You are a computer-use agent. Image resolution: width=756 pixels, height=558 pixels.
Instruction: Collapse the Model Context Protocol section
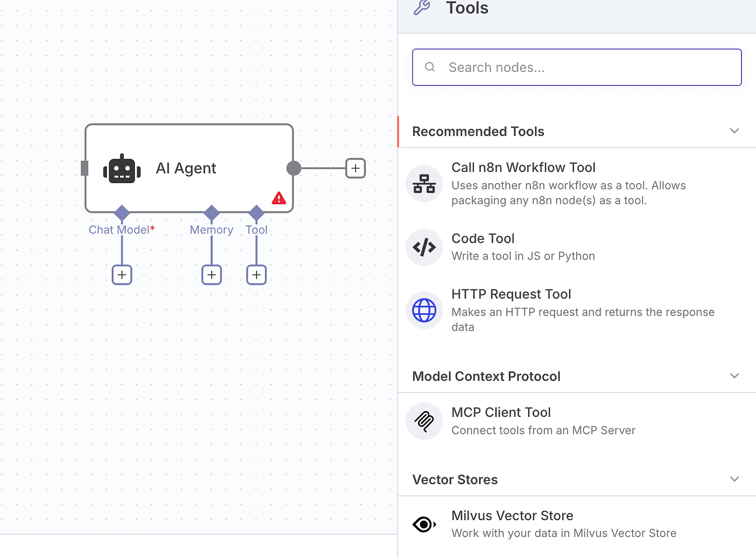click(x=734, y=376)
